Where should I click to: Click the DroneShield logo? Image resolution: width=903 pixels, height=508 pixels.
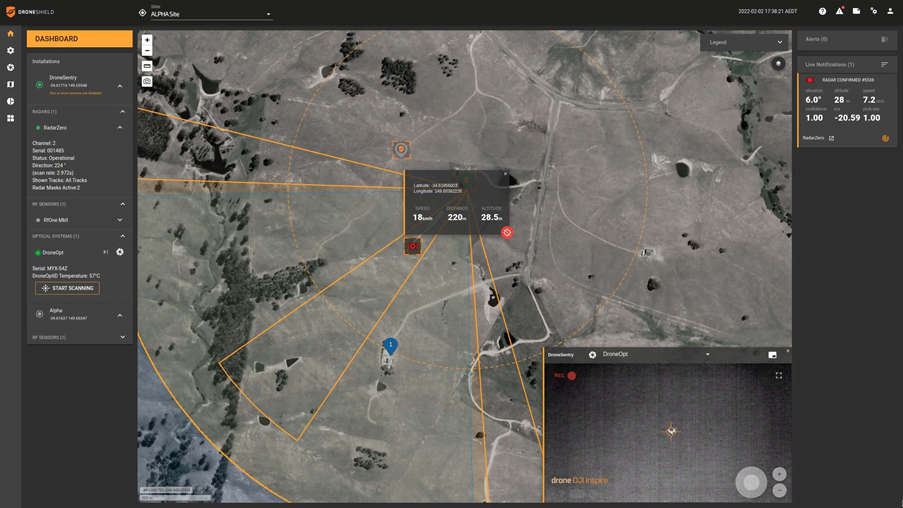(30, 12)
